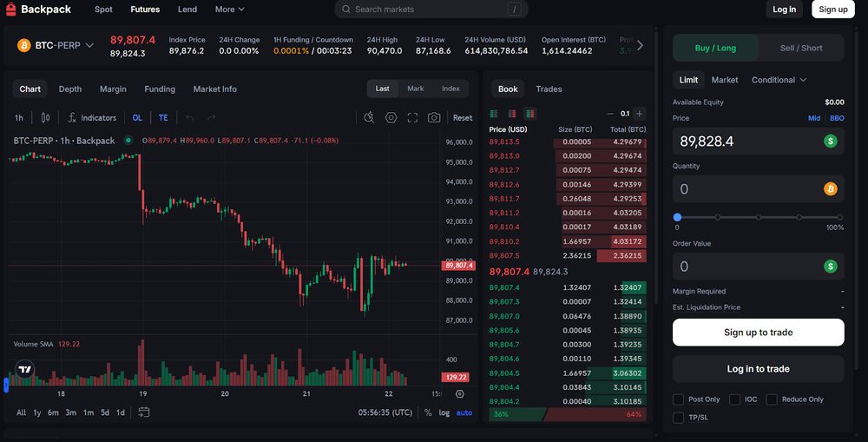Image resolution: width=868 pixels, height=442 pixels.
Task: Set price to BBO
Action: (837, 118)
